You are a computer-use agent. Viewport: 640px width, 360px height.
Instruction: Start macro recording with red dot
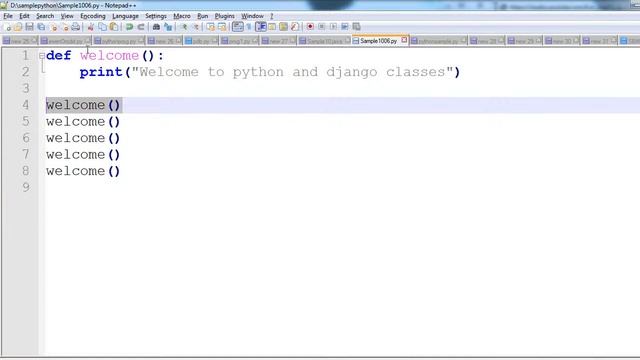click(x=310, y=27)
